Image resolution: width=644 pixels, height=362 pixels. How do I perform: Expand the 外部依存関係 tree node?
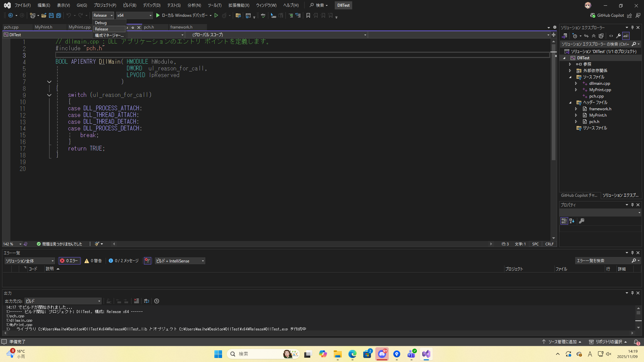(x=570, y=71)
